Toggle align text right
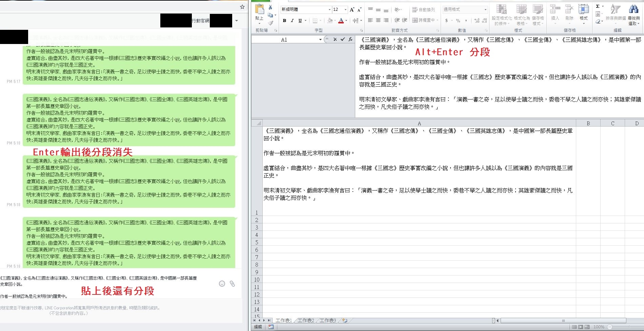This screenshot has width=644, height=331. tap(386, 21)
